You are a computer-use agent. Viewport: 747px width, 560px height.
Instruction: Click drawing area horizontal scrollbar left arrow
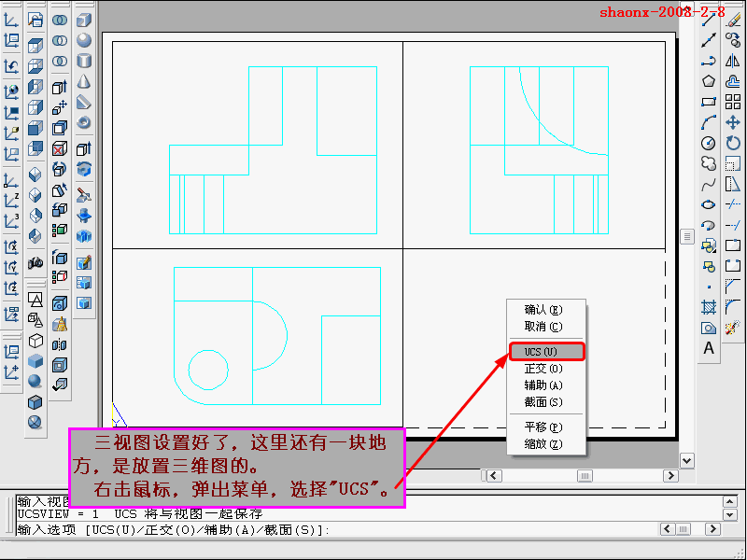[x=494, y=475]
